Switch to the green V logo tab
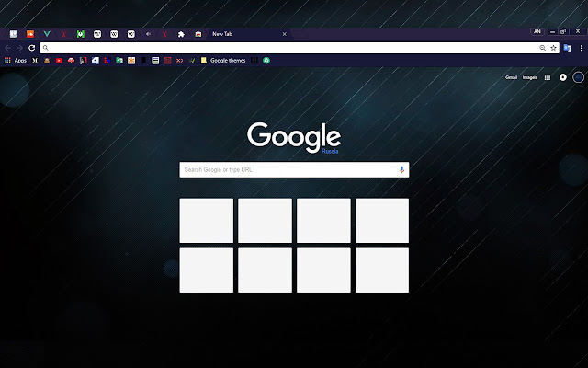This screenshot has width=588, height=368. 47,34
